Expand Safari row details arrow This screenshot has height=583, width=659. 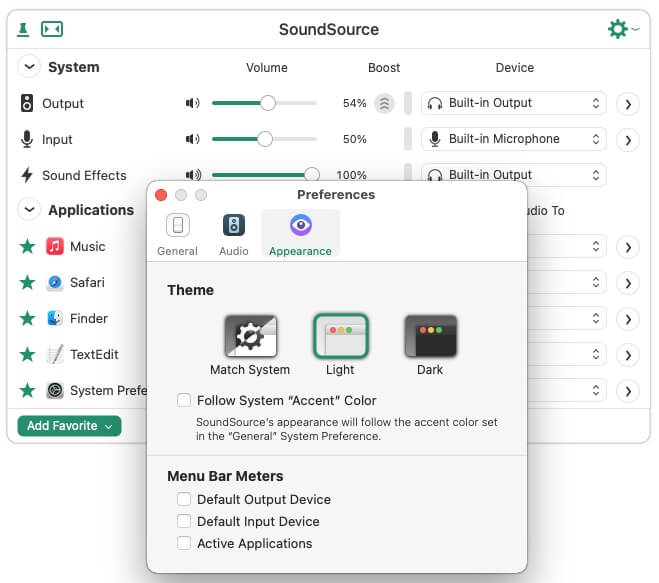point(627,283)
